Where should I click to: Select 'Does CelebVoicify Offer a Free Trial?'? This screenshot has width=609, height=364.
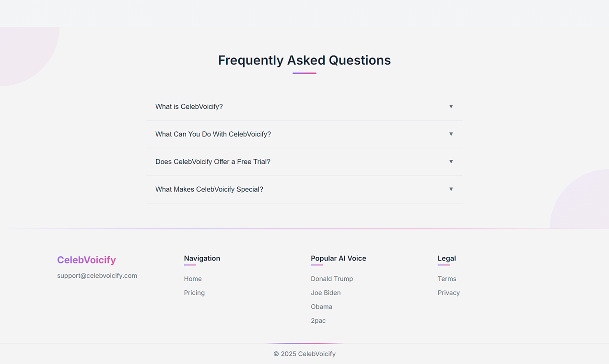coord(213,162)
